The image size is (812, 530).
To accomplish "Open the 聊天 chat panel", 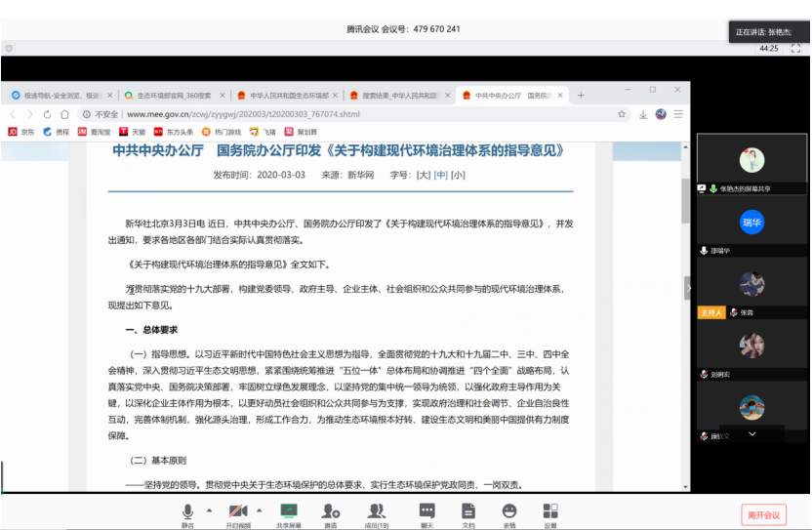I will click(426, 511).
